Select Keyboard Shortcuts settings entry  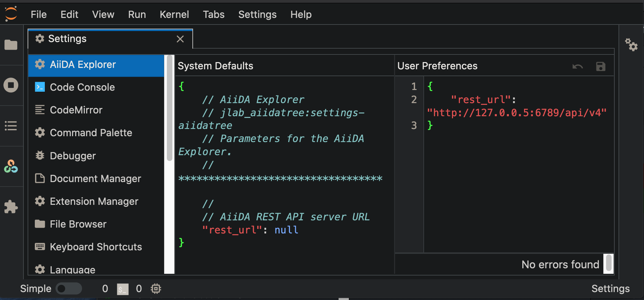tap(96, 247)
